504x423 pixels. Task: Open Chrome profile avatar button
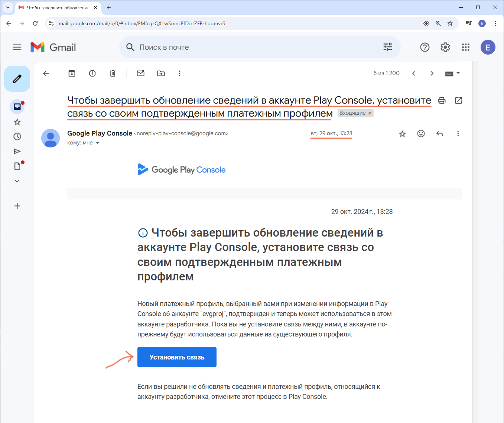point(482,23)
